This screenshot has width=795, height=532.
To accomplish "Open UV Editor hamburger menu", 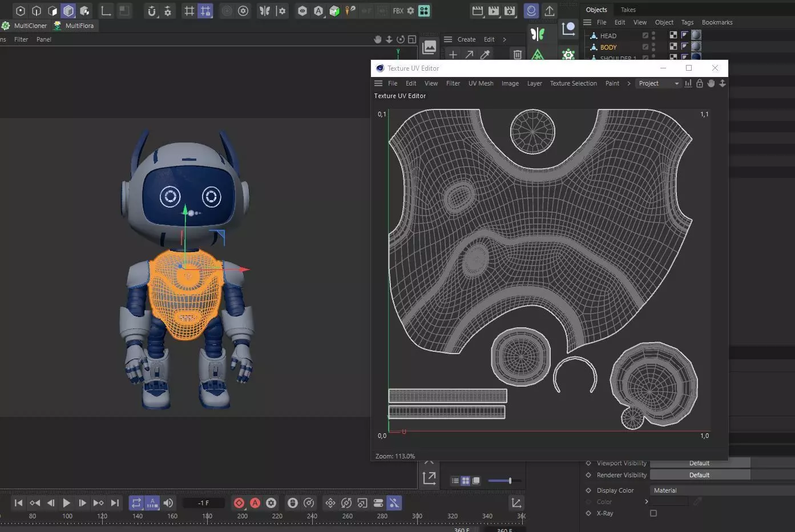I will pyautogui.click(x=378, y=83).
